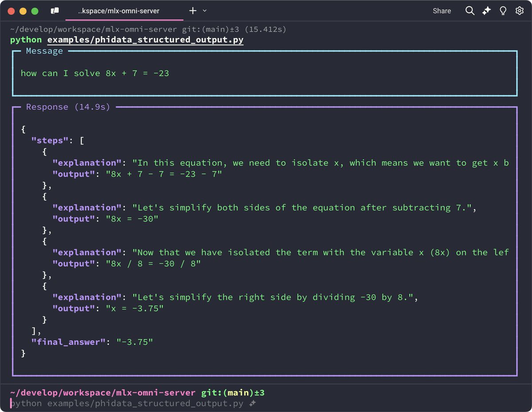
Task: Click the final answer value "-3.75"
Action: [134, 342]
